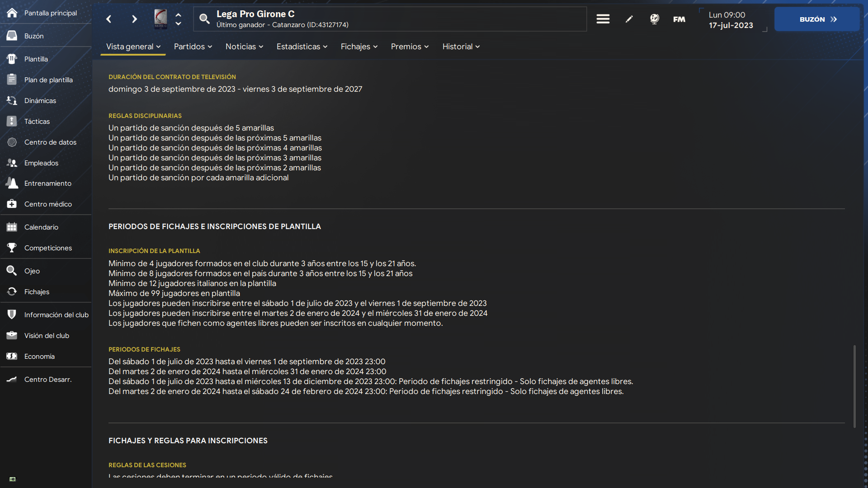Open the world globe icon
The width and height of the screenshot is (868, 488).
coord(654,19)
